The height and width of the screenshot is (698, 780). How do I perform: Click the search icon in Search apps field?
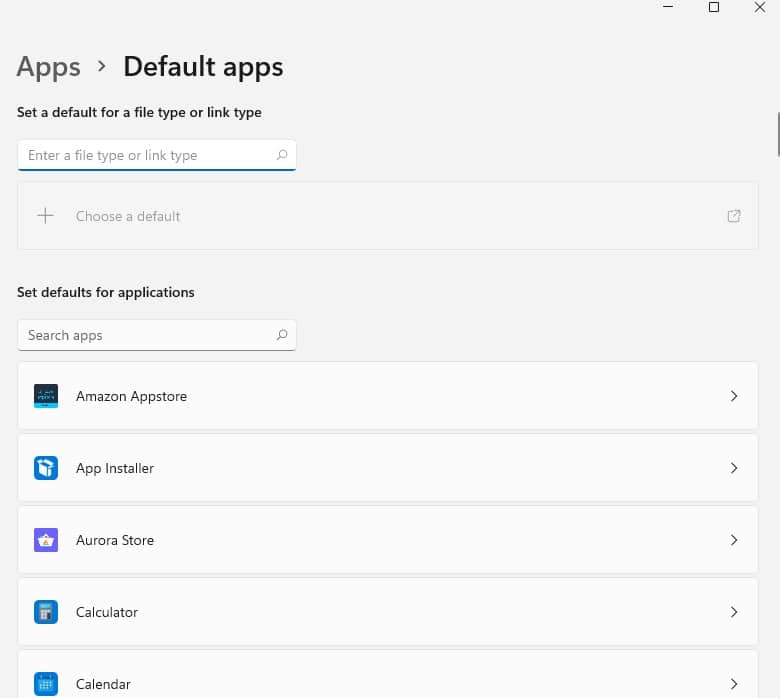(x=282, y=335)
